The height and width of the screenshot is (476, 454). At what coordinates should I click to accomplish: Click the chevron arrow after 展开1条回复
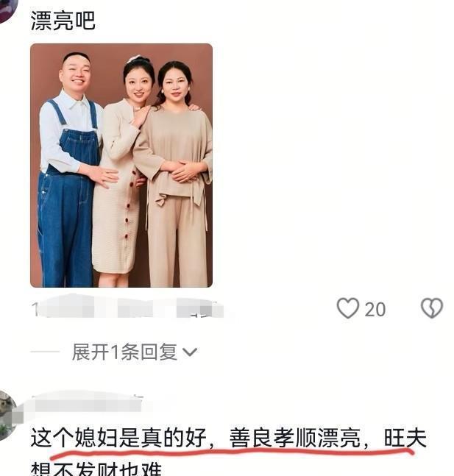click(190, 352)
